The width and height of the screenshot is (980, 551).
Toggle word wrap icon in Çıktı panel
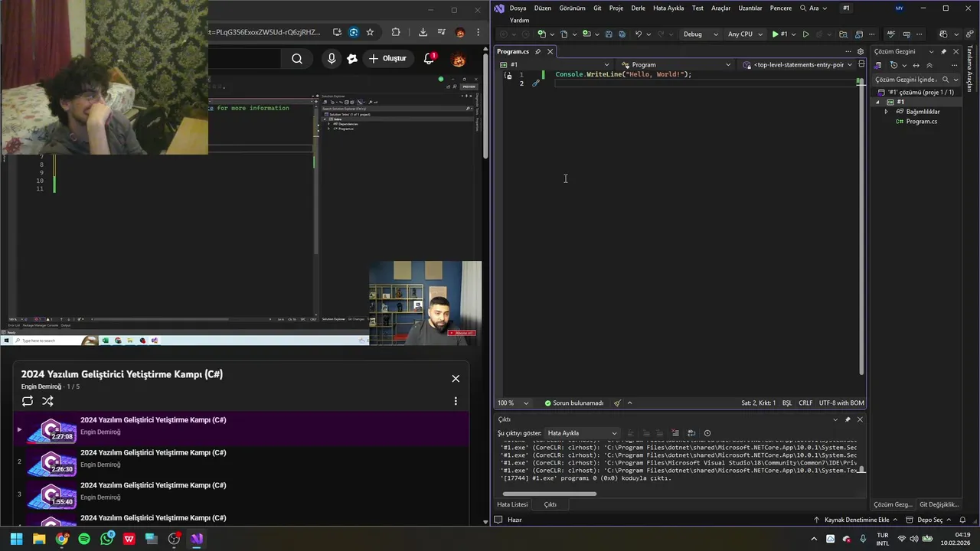[691, 433]
